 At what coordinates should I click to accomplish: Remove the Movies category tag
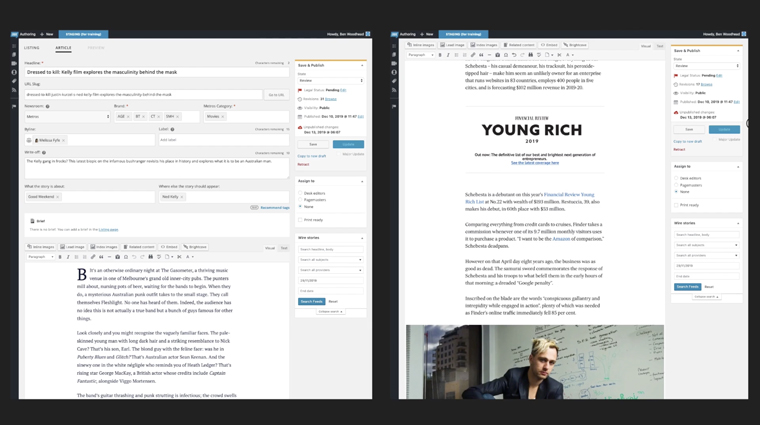pyautogui.click(x=222, y=117)
